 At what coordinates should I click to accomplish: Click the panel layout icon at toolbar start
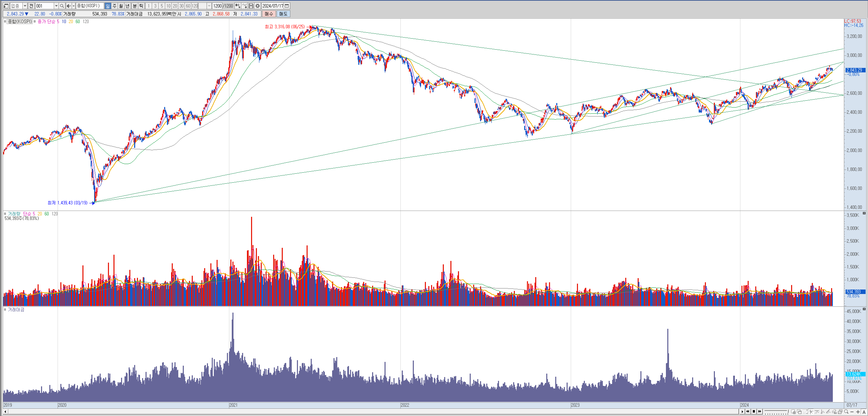pos(6,6)
